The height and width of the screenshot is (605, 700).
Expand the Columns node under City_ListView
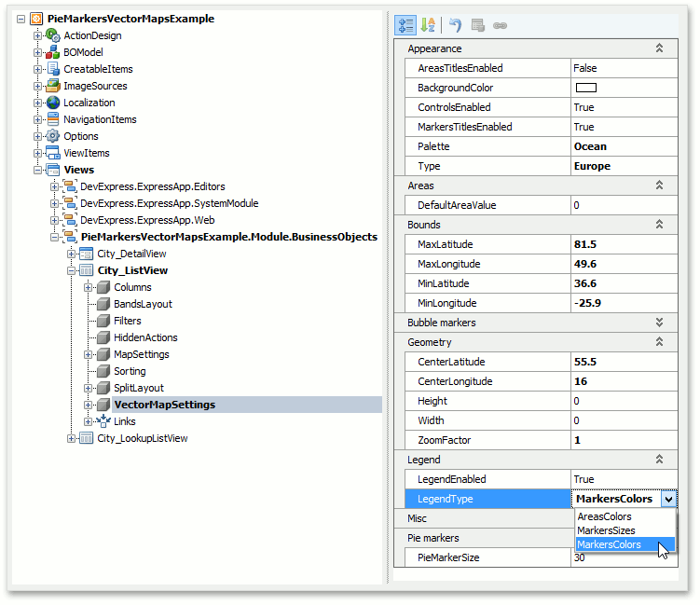coord(89,287)
